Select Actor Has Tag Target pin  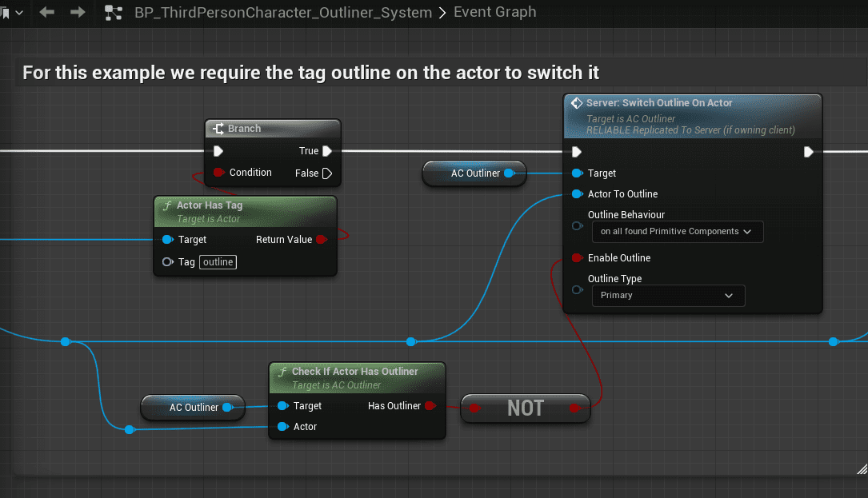click(x=168, y=240)
